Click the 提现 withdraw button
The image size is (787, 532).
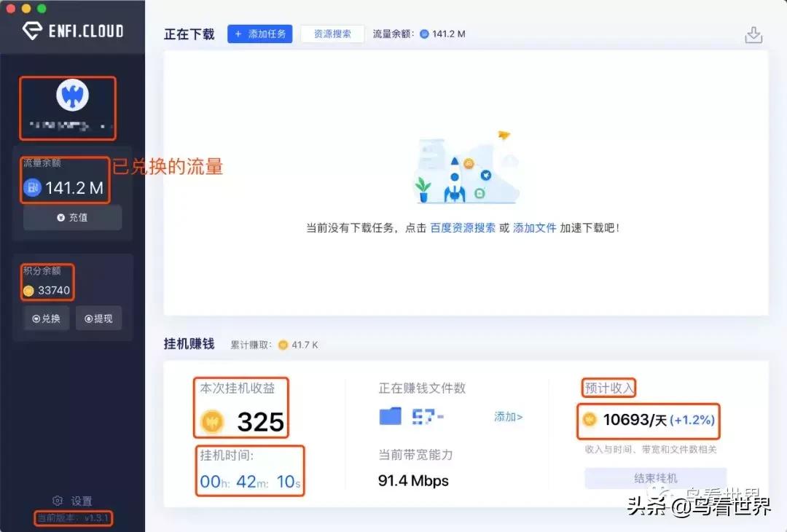[98, 318]
